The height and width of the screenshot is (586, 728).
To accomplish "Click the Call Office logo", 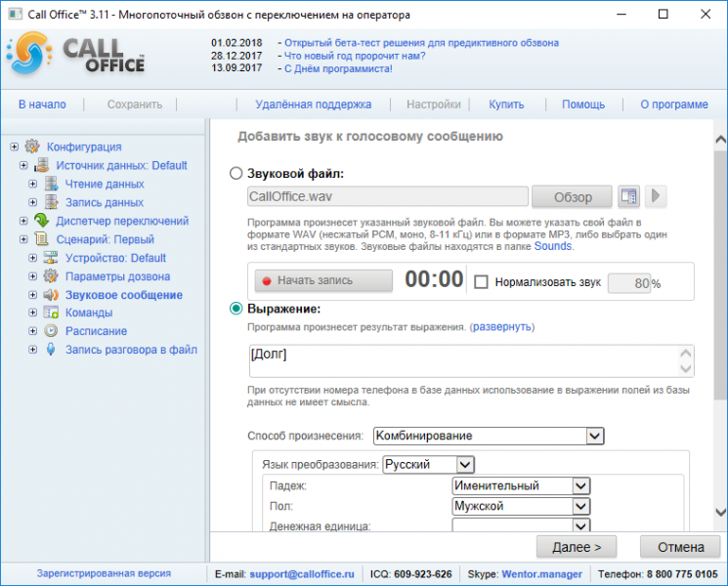I will (x=75, y=55).
